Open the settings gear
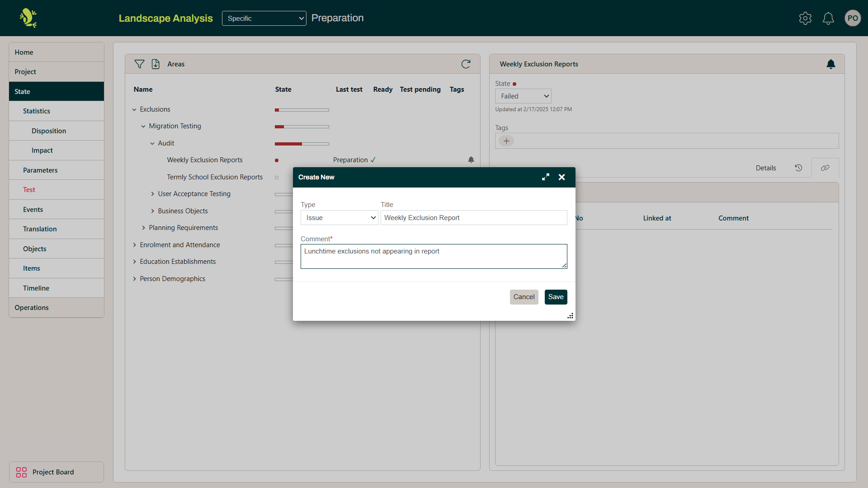 coord(805,18)
